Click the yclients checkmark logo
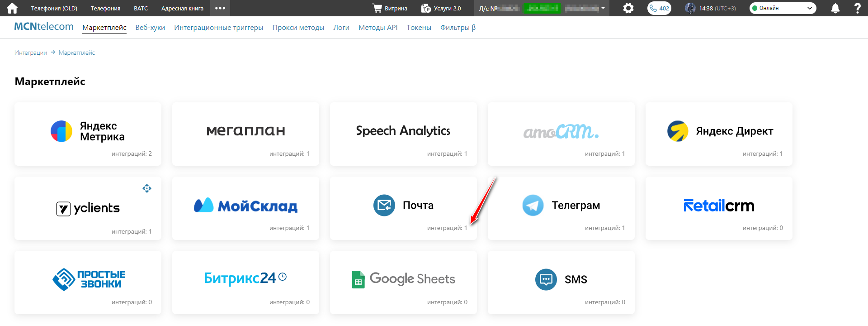 (x=63, y=209)
